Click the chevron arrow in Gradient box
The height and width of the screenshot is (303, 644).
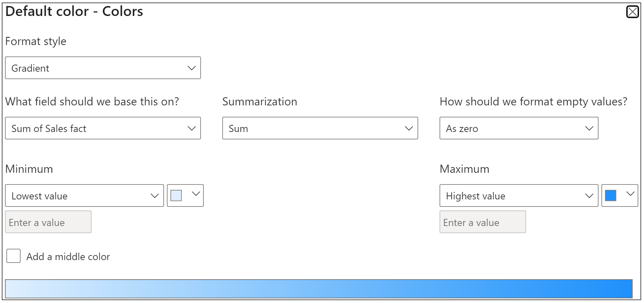pos(191,68)
